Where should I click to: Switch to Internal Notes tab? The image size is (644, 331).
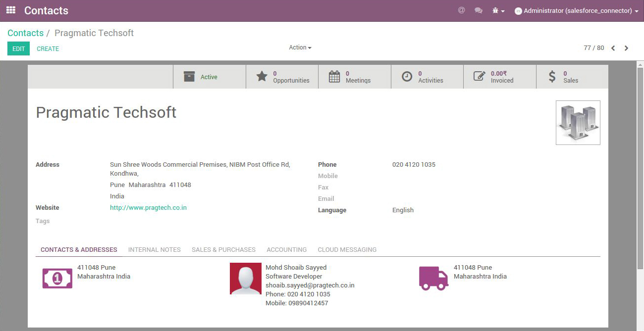[x=155, y=250]
